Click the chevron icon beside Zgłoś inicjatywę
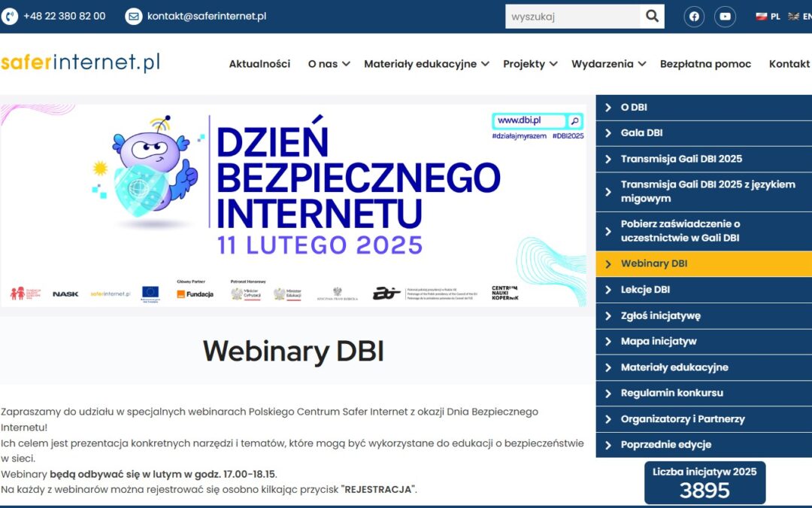This screenshot has width=812, height=508. tap(608, 315)
